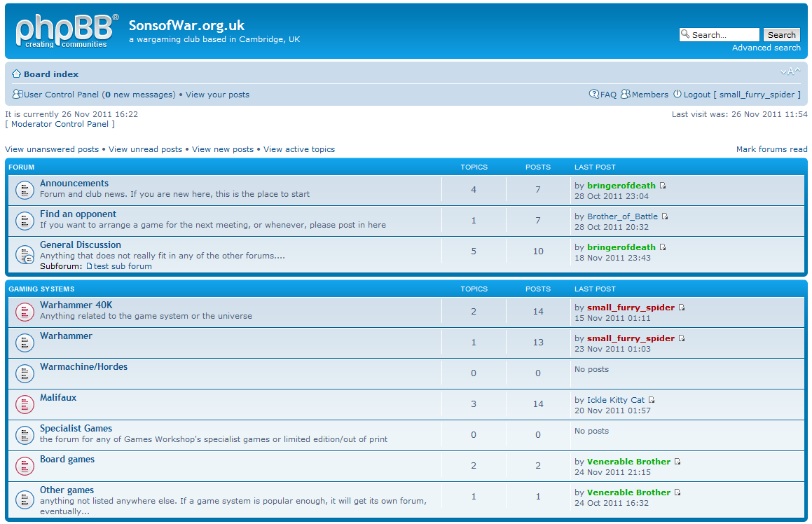Viewport: 812px width, 524px height.
Task: Open the Other games forum
Action: 67,490
